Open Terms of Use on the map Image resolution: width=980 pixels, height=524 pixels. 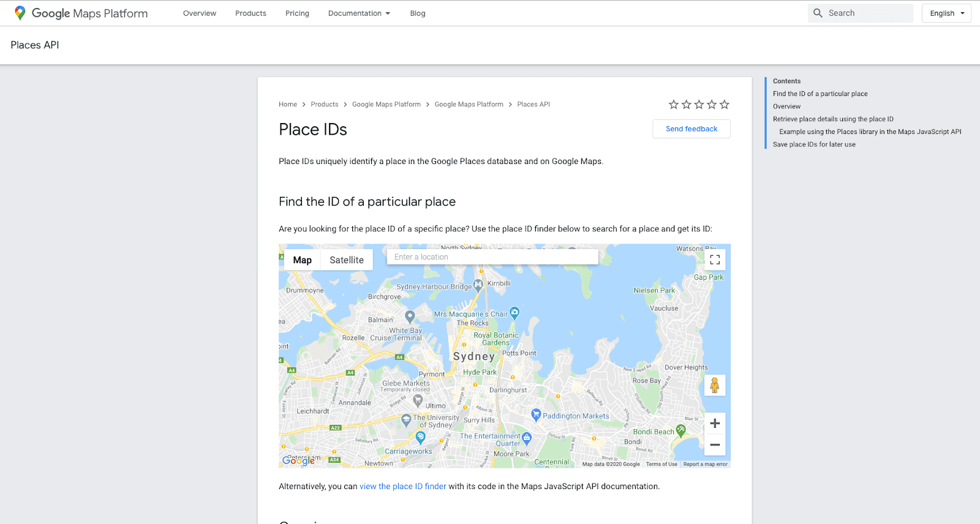click(661, 464)
